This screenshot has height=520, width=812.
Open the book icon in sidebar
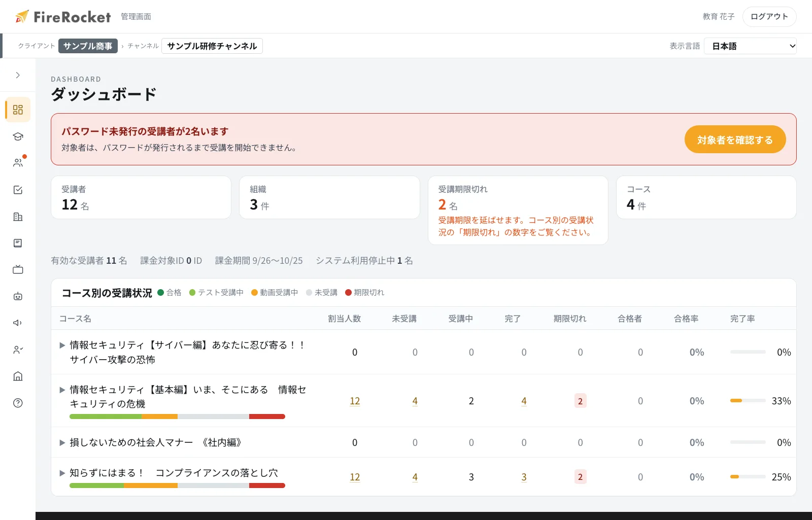(x=18, y=243)
